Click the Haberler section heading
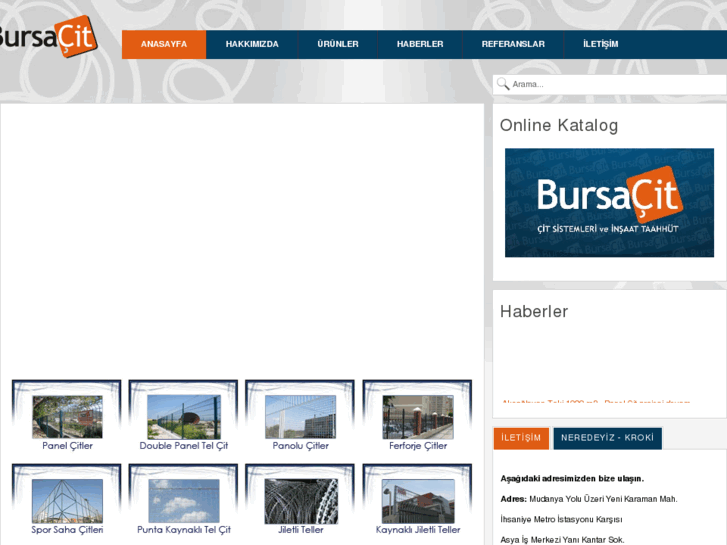This screenshot has width=727, height=545. [534, 311]
